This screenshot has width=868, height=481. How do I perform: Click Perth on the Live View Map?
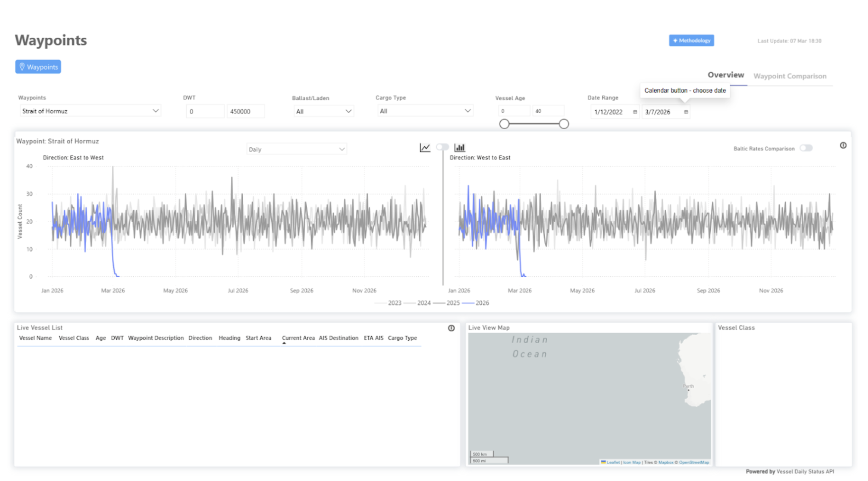coord(688,386)
